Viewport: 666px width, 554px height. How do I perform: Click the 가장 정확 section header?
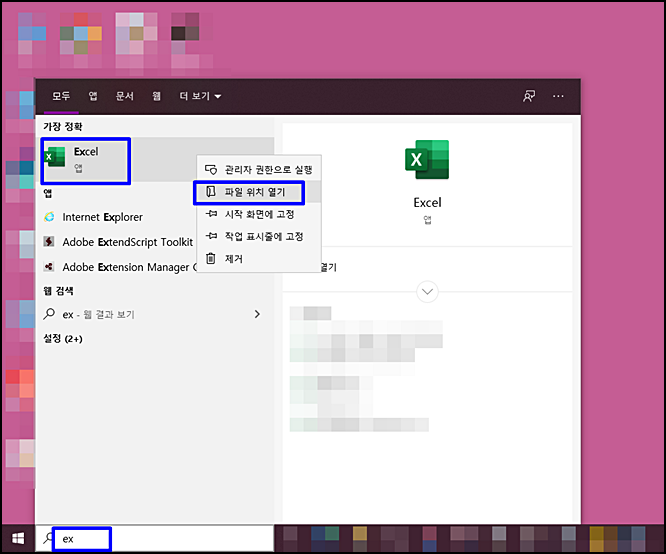pos(63,127)
